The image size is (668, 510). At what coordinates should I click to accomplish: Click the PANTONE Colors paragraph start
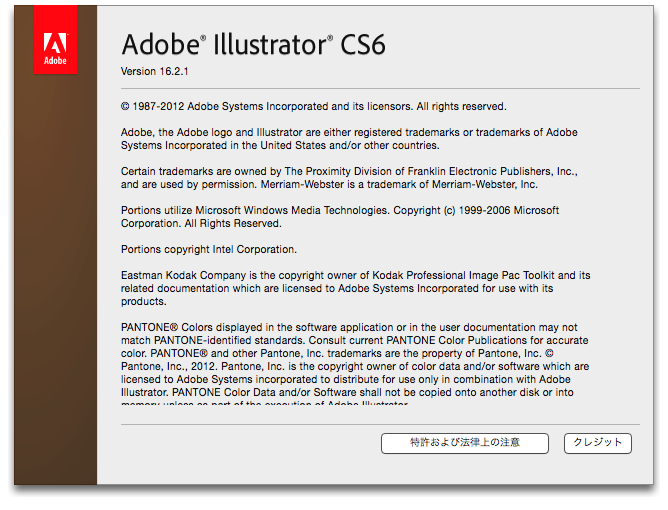pos(170,327)
